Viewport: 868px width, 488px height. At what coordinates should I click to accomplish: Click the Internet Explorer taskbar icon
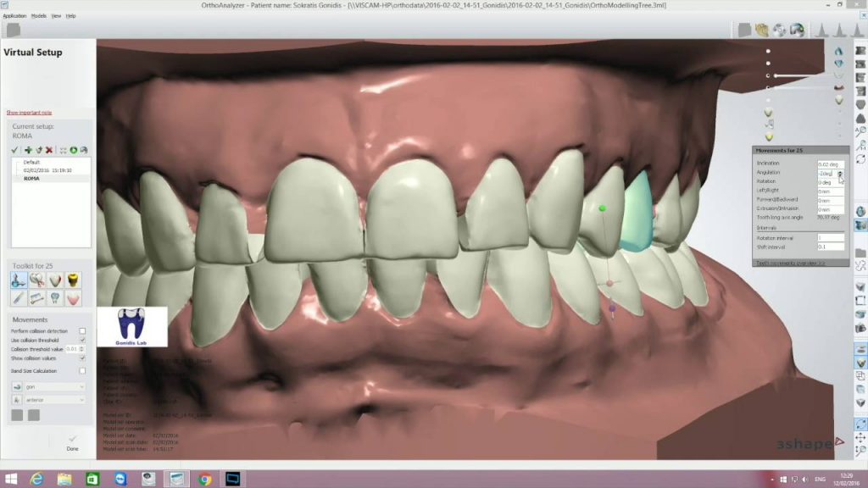coord(36,479)
